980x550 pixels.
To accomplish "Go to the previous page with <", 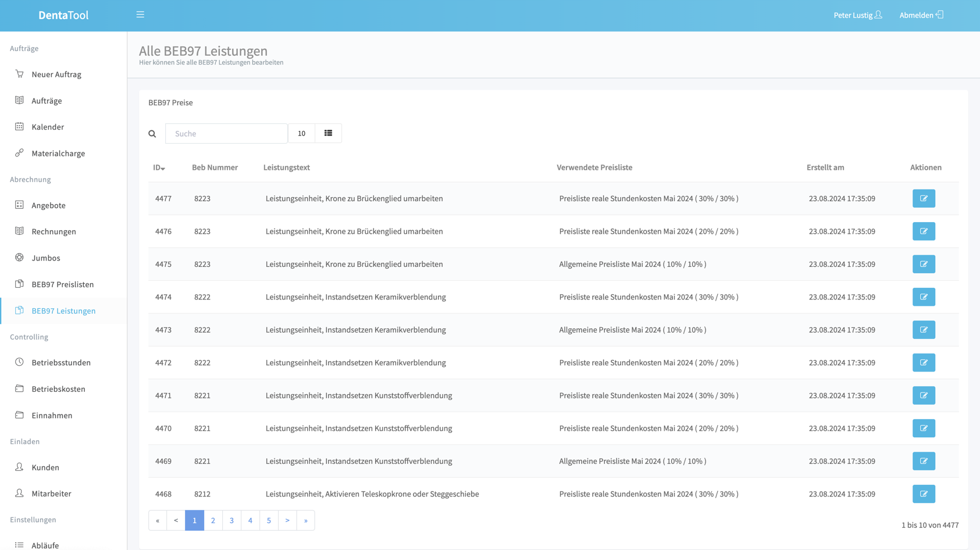I will [176, 520].
